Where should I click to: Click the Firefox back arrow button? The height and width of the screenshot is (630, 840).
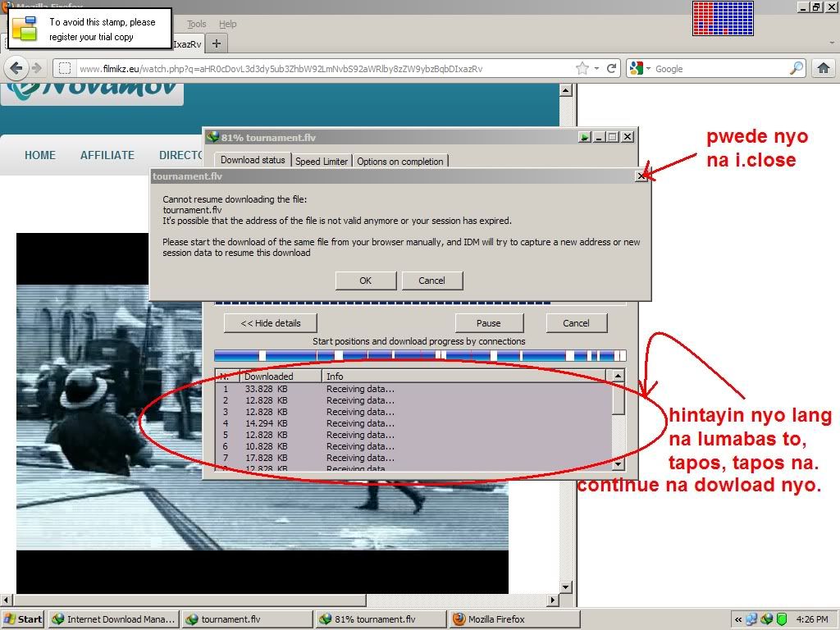(x=16, y=69)
